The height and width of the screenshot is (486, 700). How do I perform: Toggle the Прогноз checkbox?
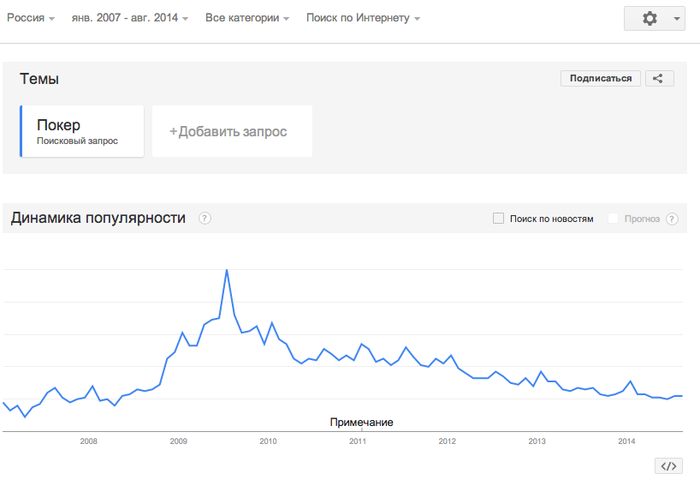(612, 218)
